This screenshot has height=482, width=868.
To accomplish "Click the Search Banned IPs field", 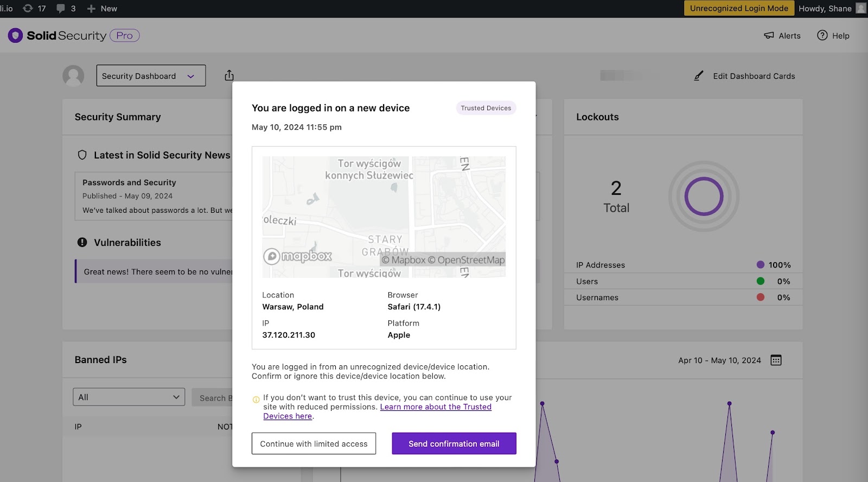I will (213, 398).
